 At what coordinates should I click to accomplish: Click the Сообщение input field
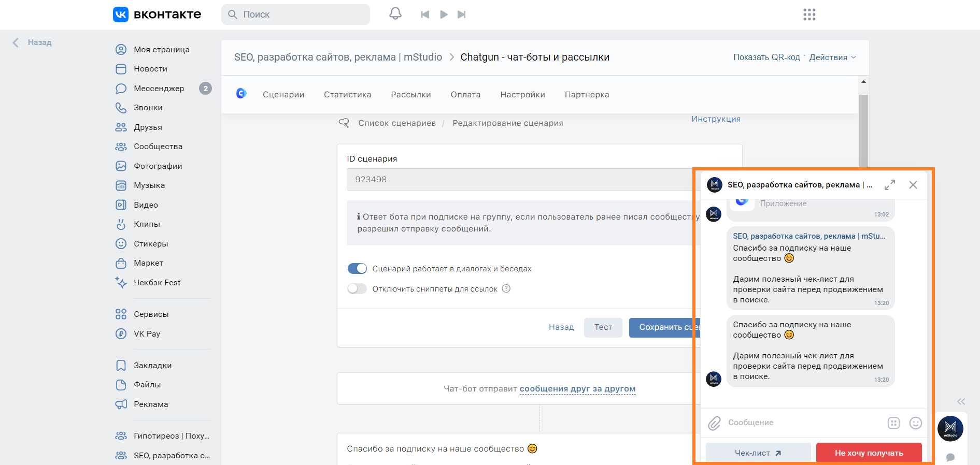tap(803, 423)
